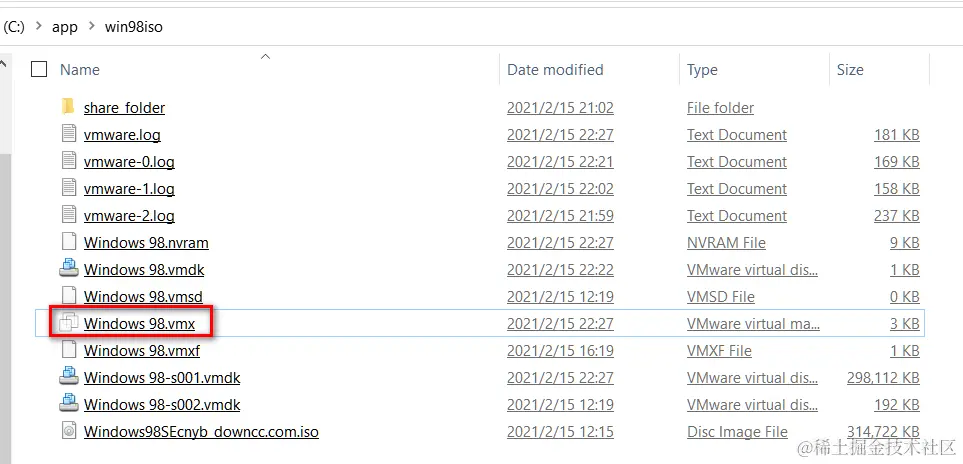
Task: Sort files by Type column header
Action: pyautogui.click(x=702, y=70)
